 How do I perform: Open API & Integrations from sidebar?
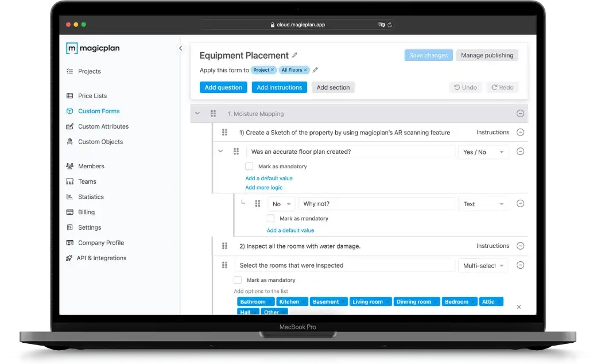(x=102, y=258)
